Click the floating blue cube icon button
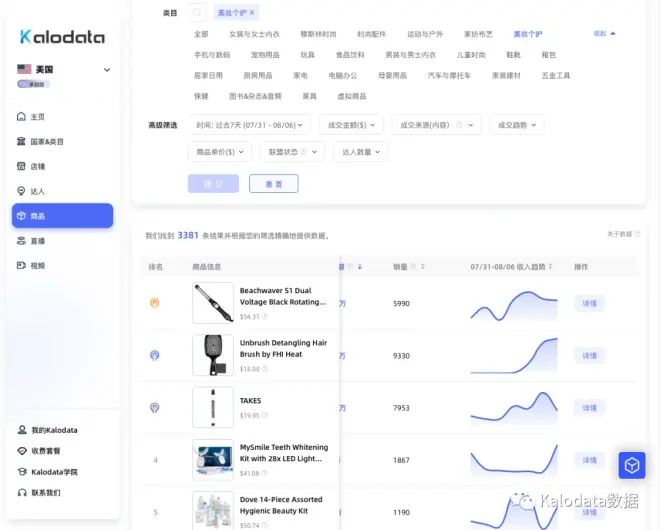Screen dimensions: 660x530 click(632, 465)
